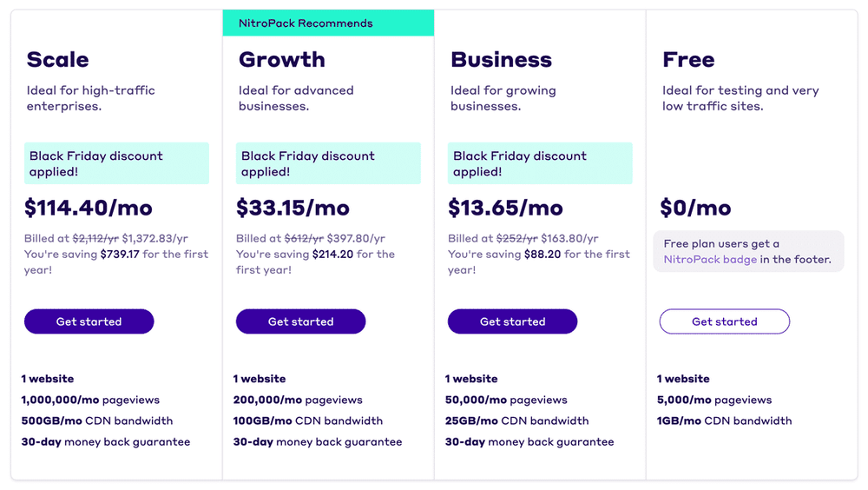The height and width of the screenshot is (490, 868).
Task: Click the $0/mo Free price
Action: click(695, 208)
